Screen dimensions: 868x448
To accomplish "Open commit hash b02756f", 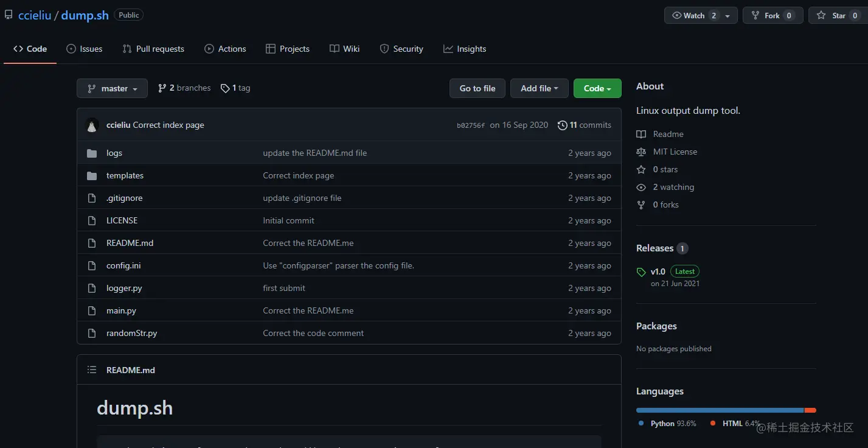I will coord(471,126).
